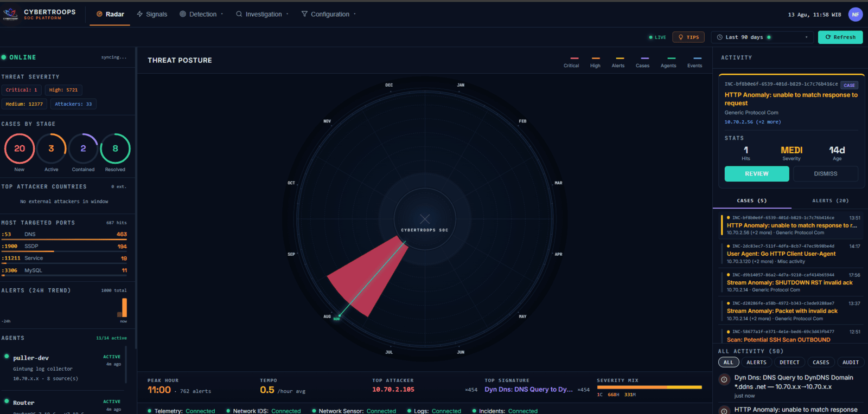The width and height of the screenshot is (868, 414).
Task: Open case Stream Anomaly: SHUTDOWN RST invalid ack
Action: [792, 282]
